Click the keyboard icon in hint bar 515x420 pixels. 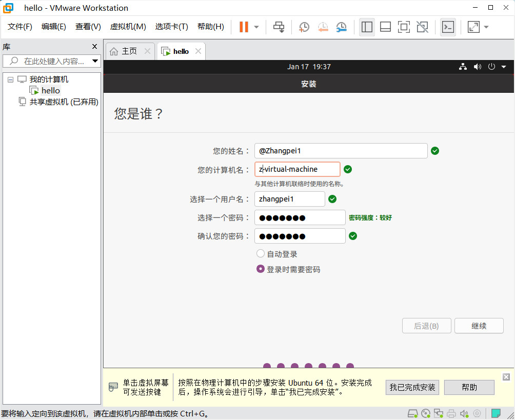point(113,387)
